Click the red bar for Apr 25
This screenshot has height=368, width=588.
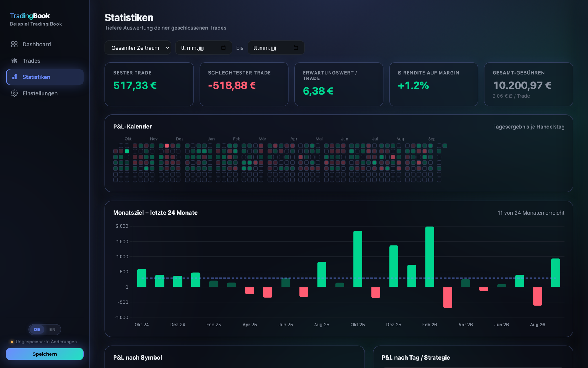click(x=250, y=290)
